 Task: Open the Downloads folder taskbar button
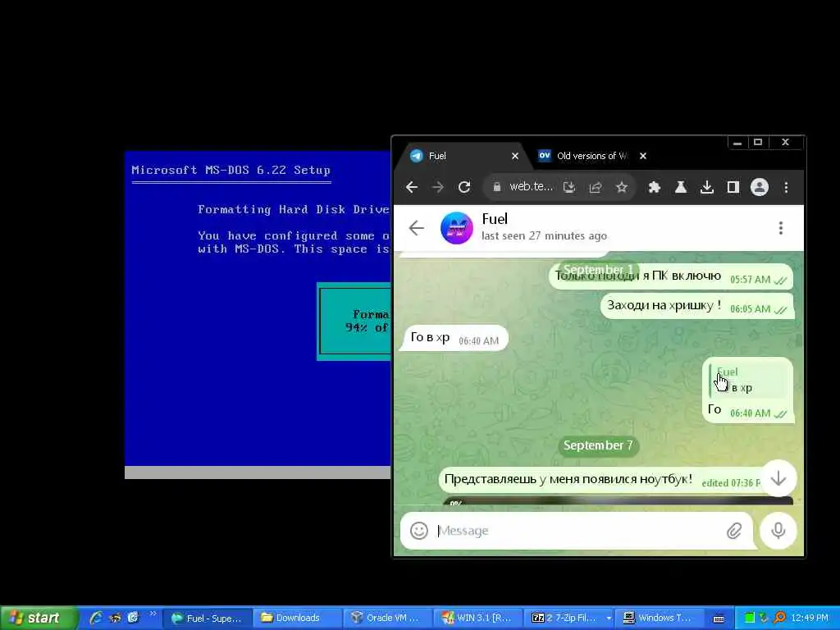pyautogui.click(x=296, y=619)
